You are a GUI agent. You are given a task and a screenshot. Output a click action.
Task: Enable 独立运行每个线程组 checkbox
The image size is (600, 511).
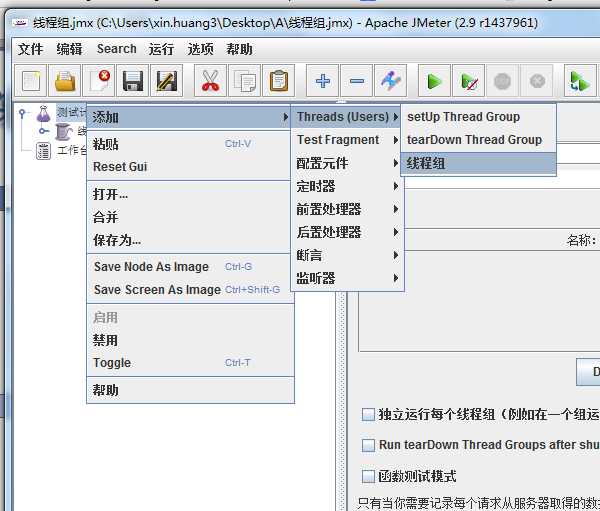click(x=368, y=415)
